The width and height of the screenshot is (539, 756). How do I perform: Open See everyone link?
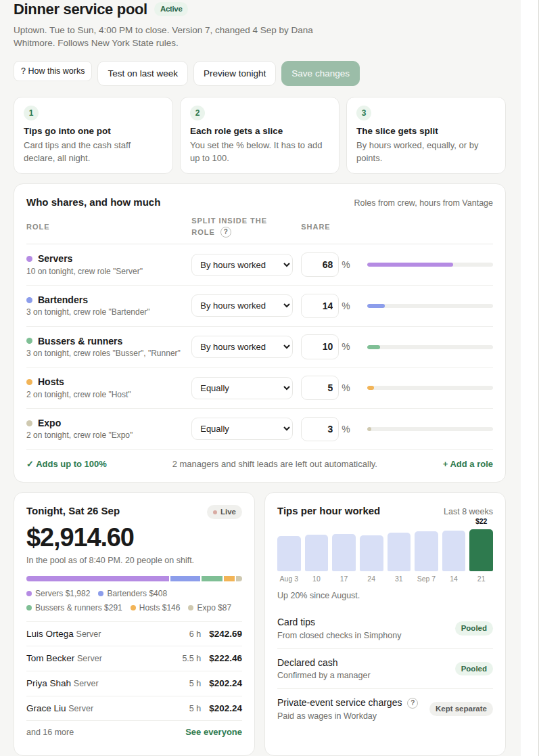click(x=214, y=732)
